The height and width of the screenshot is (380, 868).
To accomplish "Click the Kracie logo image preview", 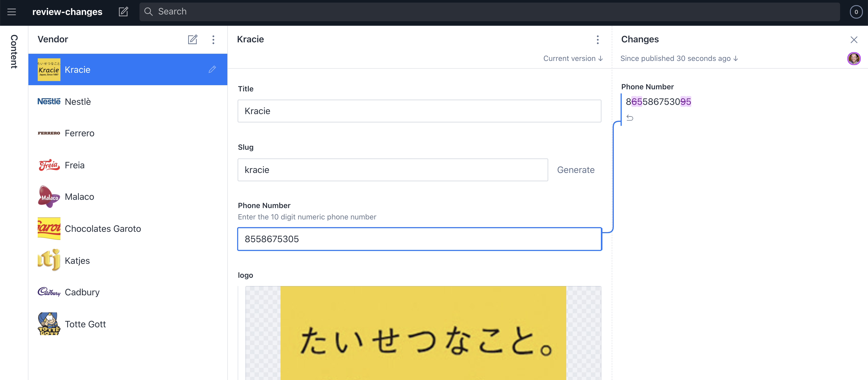I will 423,333.
